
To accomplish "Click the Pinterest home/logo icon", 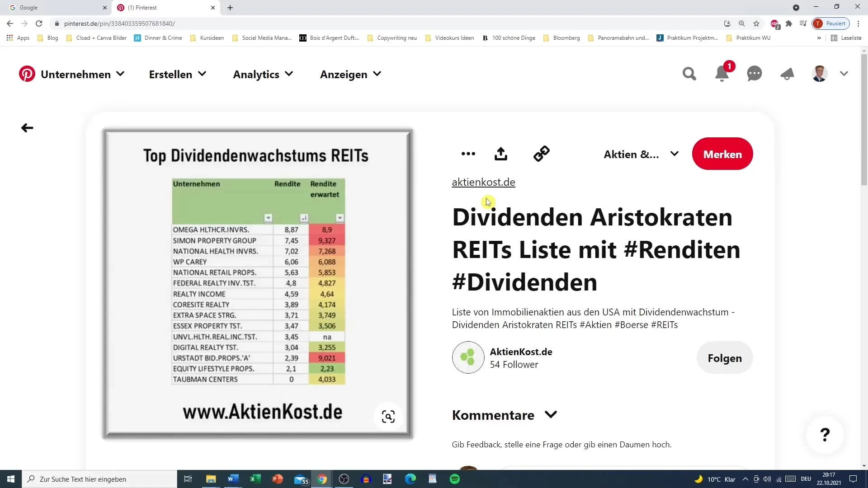I will 28,73.
